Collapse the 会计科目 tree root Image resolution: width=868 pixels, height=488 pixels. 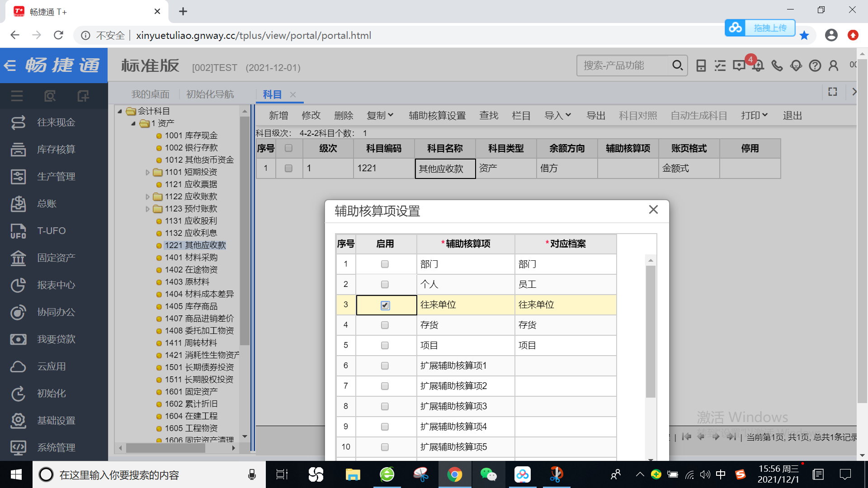120,111
